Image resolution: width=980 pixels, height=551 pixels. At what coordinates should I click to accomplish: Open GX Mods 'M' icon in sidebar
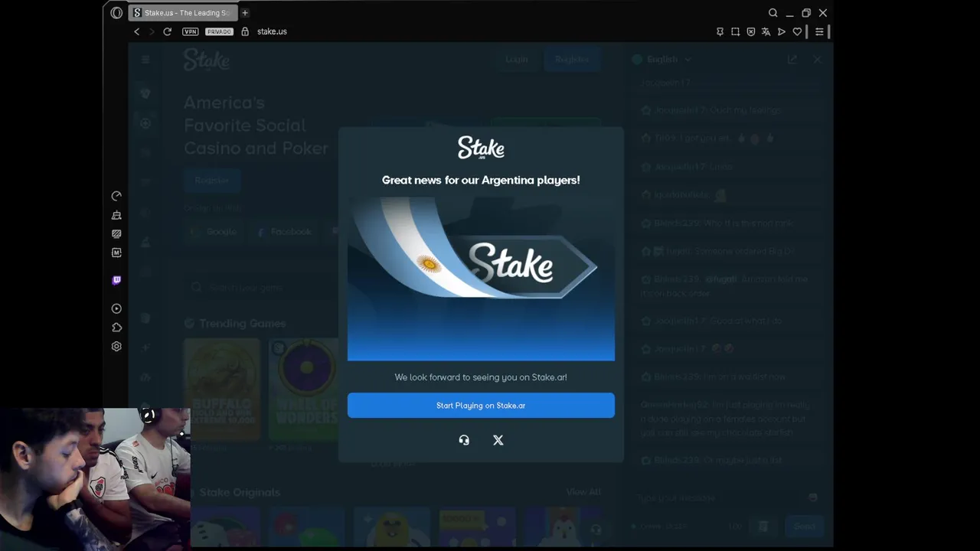coord(116,253)
